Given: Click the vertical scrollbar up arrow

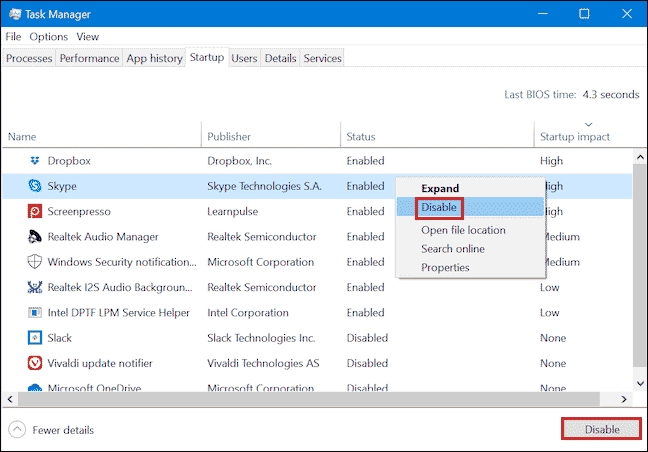Looking at the screenshot, I should 640,157.
